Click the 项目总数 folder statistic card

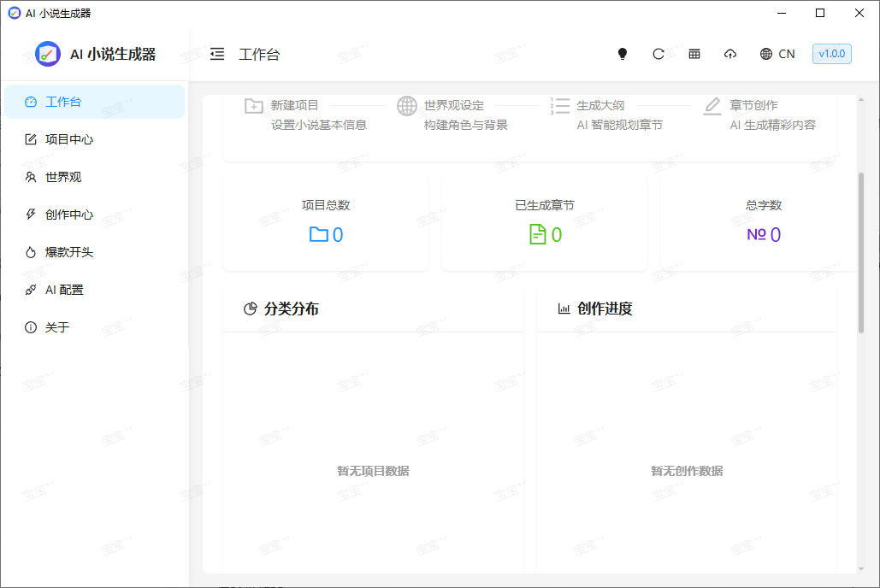[x=326, y=224]
